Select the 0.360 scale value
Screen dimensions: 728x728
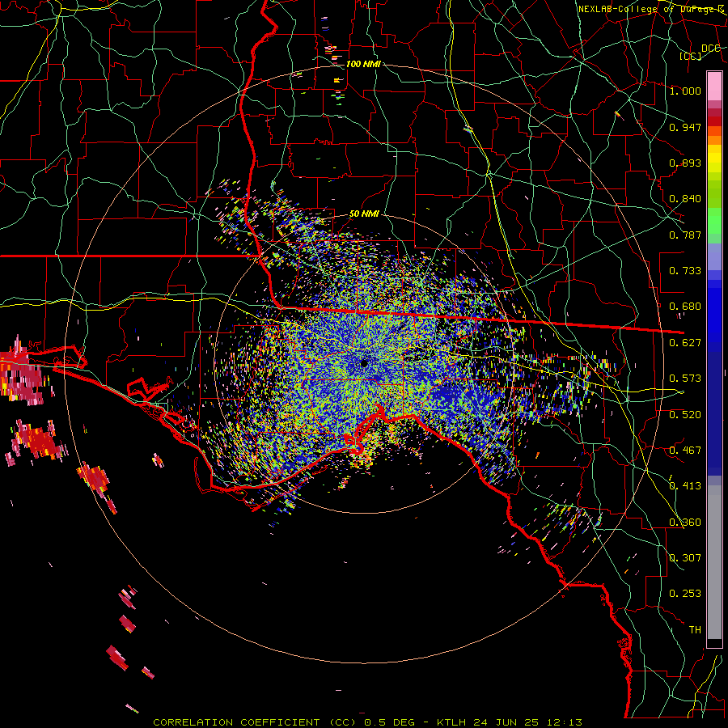click(x=685, y=523)
